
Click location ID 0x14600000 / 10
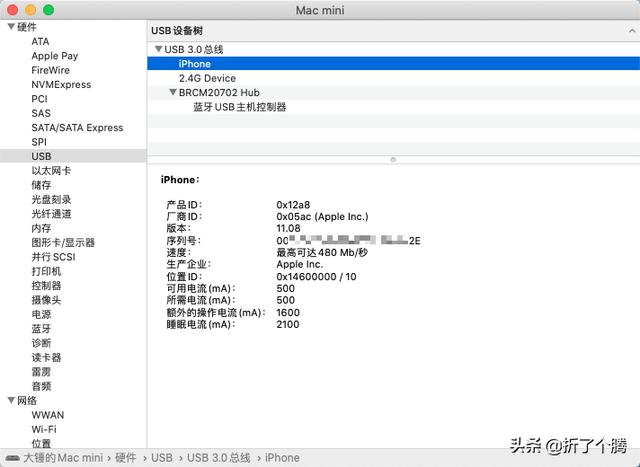[x=316, y=277]
